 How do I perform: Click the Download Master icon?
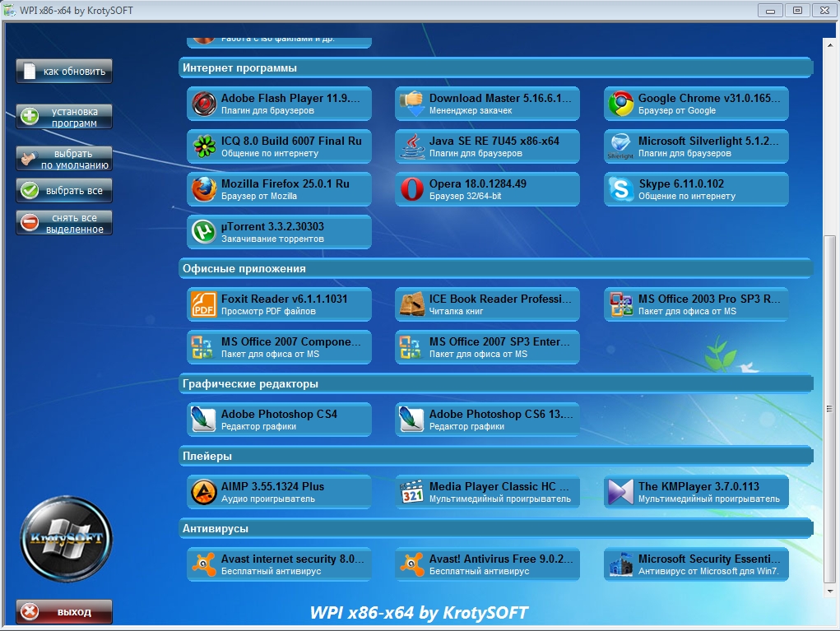pyautogui.click(x=412, y=104)
